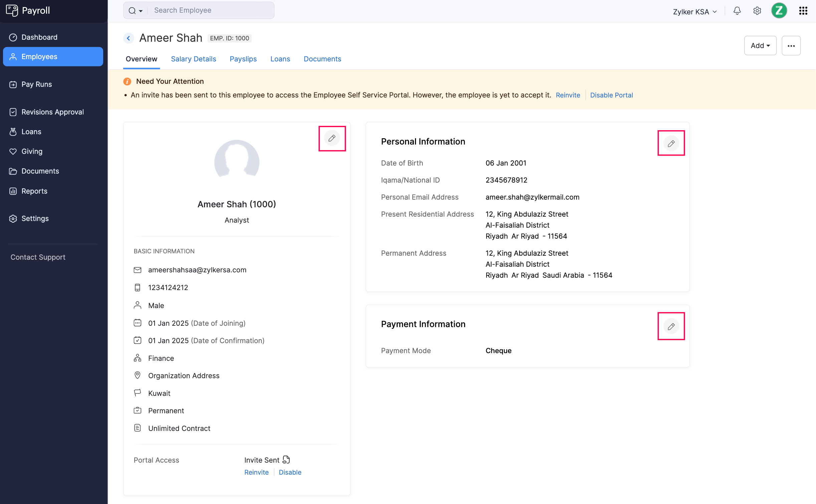816x504 pixels.
Task: Click the Iqama ID value 2345678912
Action: click(x=506, y=180)
